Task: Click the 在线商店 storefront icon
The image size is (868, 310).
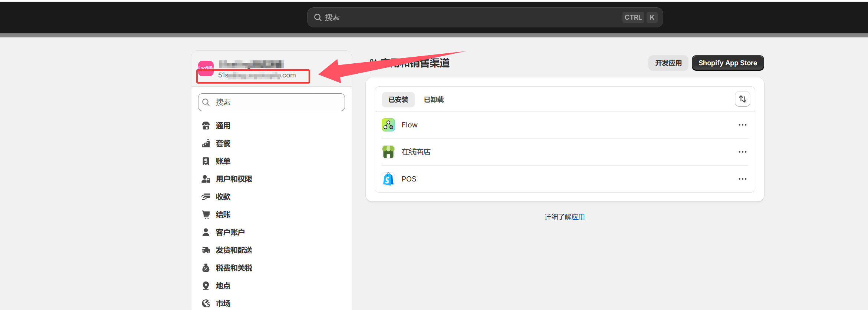Action: (388, 152)
